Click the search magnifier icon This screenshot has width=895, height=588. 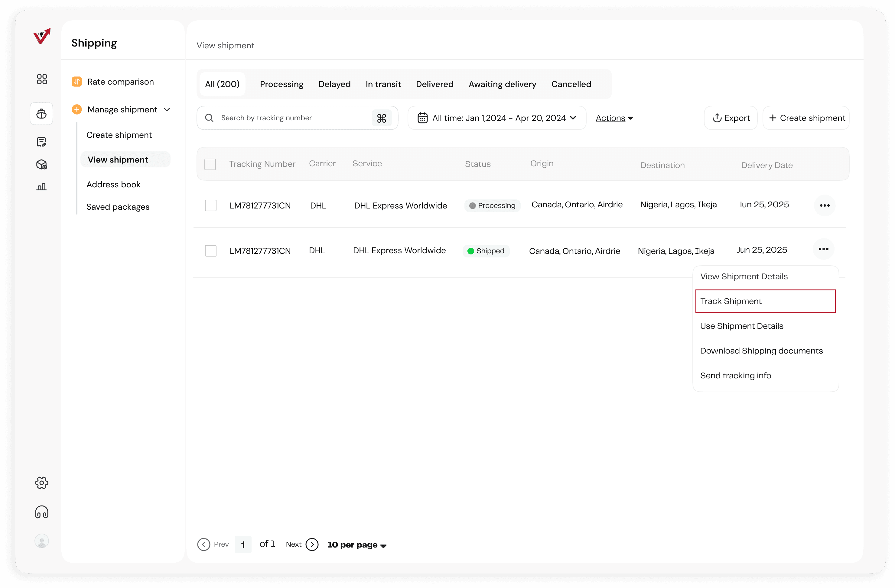(x=210, y=118)
